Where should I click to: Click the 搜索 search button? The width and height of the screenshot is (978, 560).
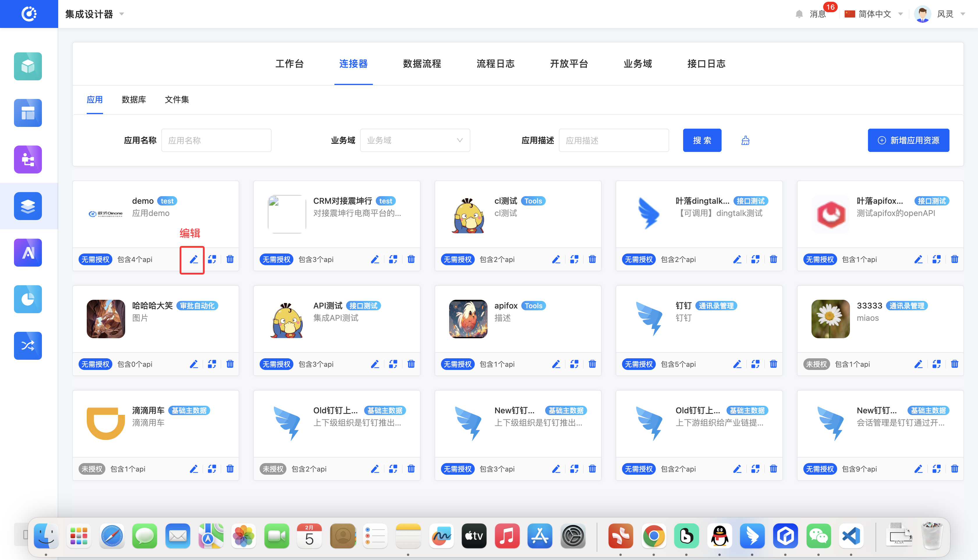(x=701, y=140)
